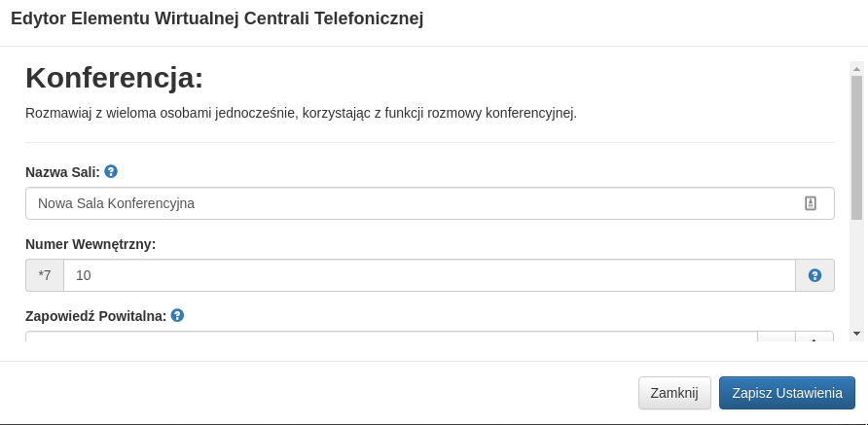The image size is (868, 425).
Task: Save with the Zapisz Ustawienia button
Action: tap(786, 393)
